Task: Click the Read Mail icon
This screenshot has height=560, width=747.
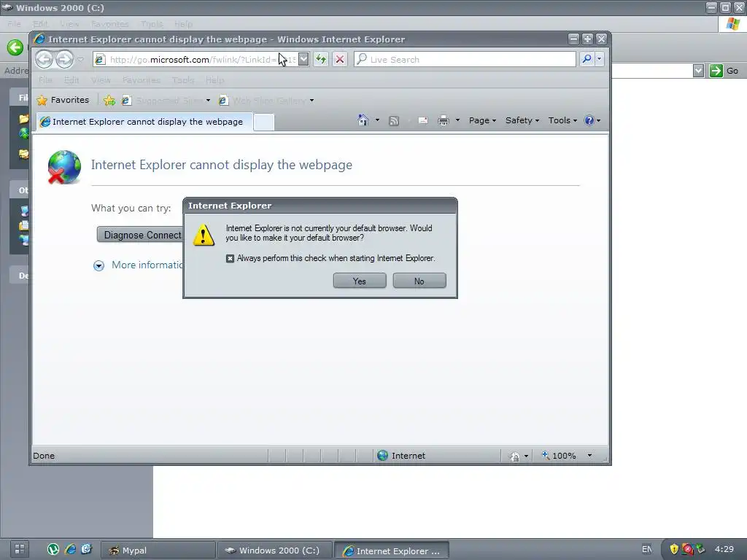Action: (423, 121)
